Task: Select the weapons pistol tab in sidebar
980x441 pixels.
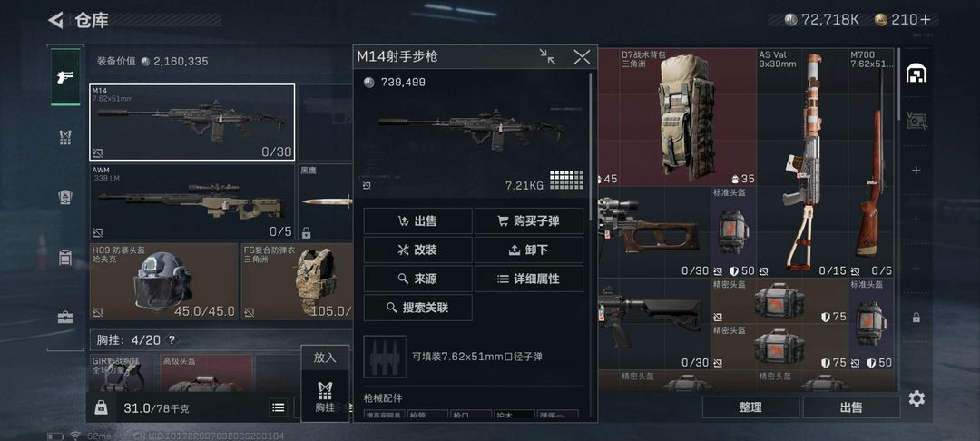Action: 65,77
